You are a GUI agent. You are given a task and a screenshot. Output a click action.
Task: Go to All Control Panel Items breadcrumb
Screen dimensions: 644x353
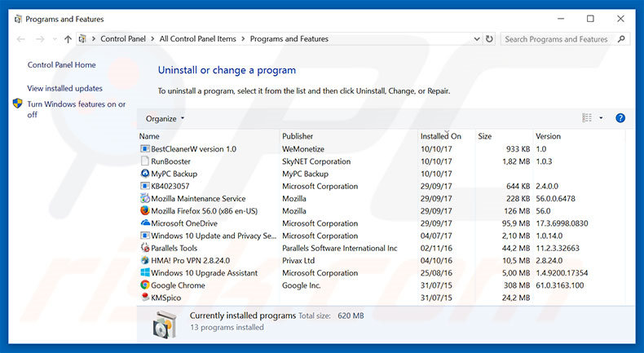197,39
